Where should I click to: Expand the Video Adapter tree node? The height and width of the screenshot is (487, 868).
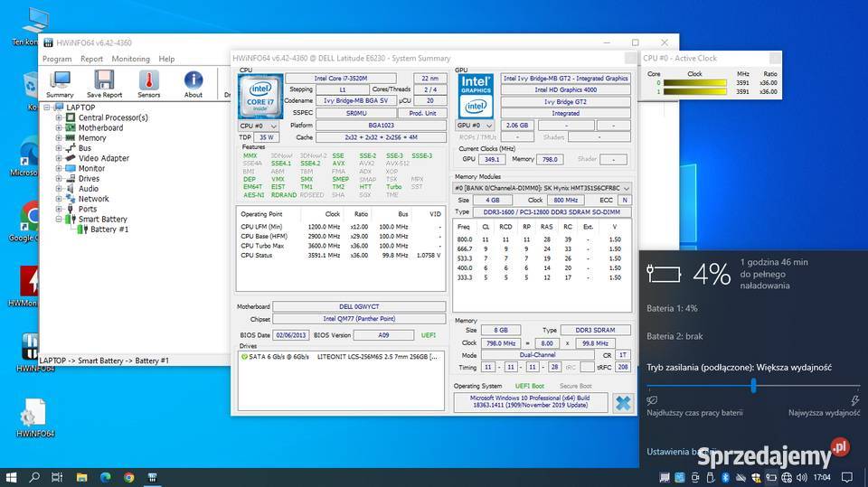[x=59, y=158]
